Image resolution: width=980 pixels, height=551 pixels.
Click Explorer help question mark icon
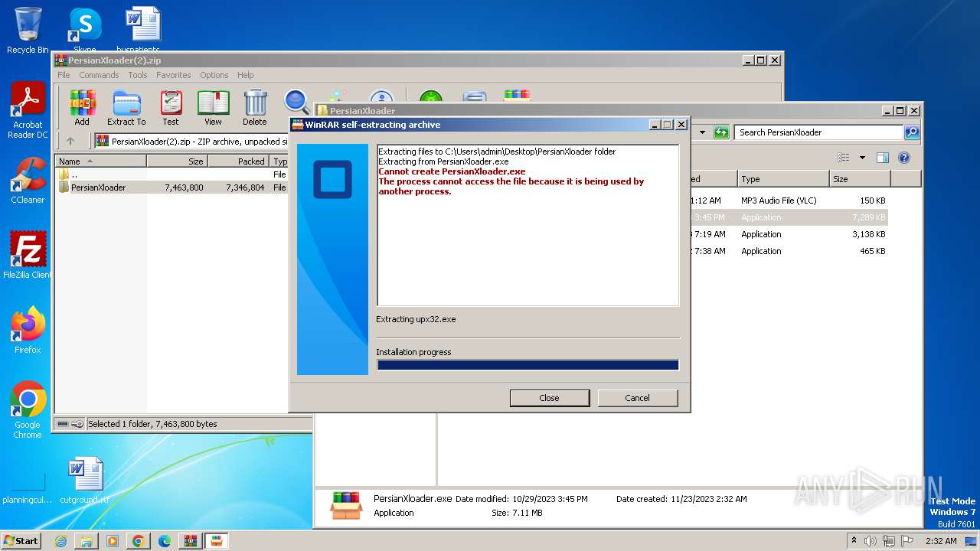(x=904, y=158)
